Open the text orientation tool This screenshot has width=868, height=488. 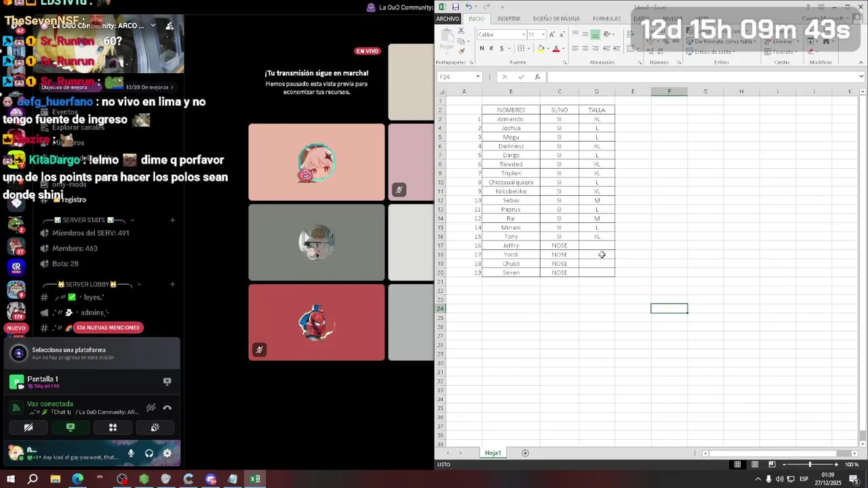pyautogui.click(x=608, y=35)
